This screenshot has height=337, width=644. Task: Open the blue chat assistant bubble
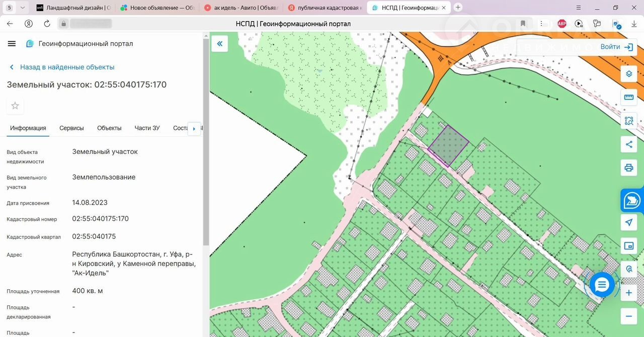pos(602,285)
